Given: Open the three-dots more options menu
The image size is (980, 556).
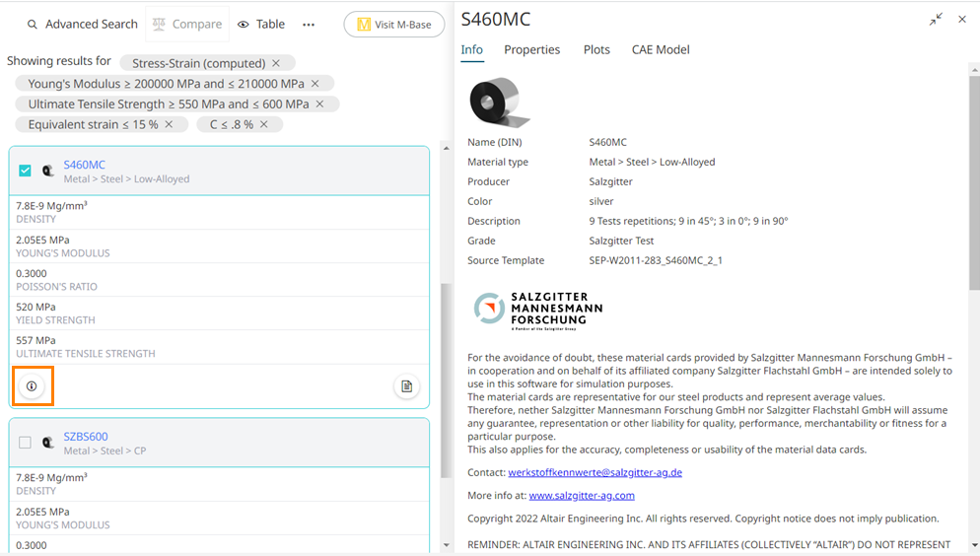Looking at the screenshot, I should 309,25.
